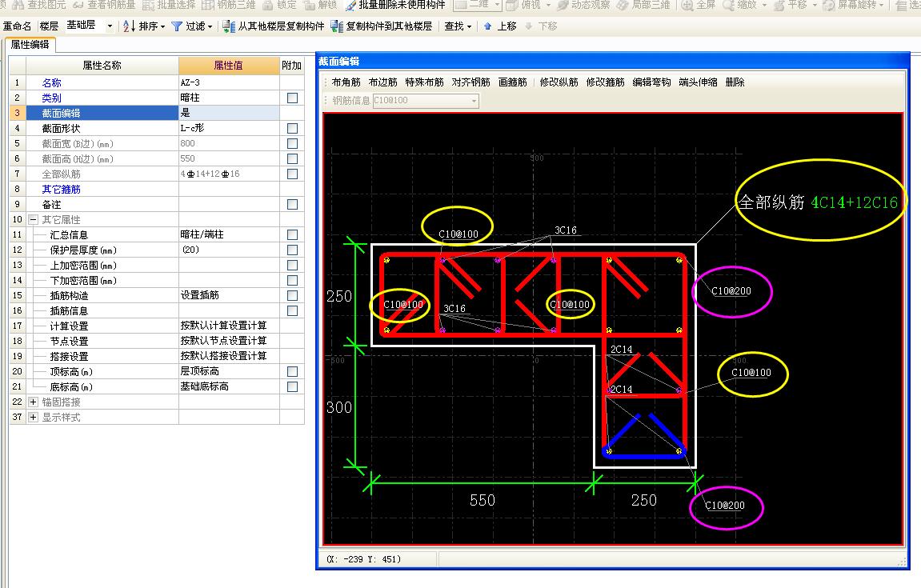Screen dimensions: 921x588
Task: Choose 布角筋 in section editor toolbar
Action: tap(346, 82)
